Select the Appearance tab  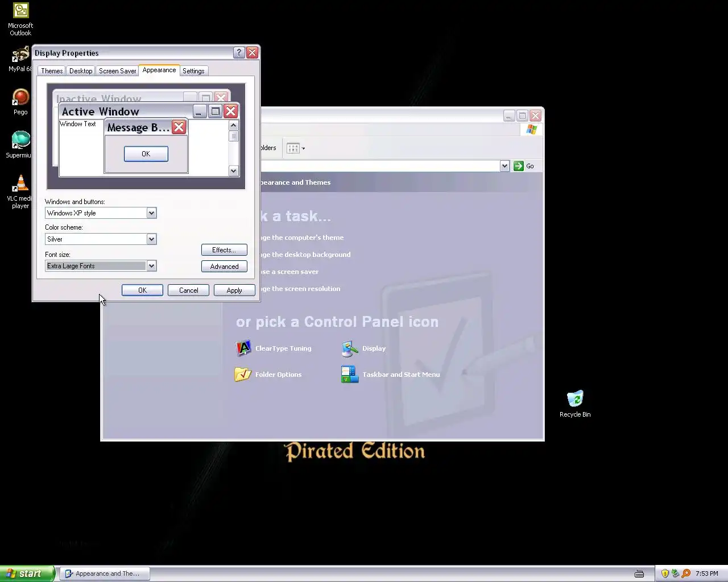point(159,70)
